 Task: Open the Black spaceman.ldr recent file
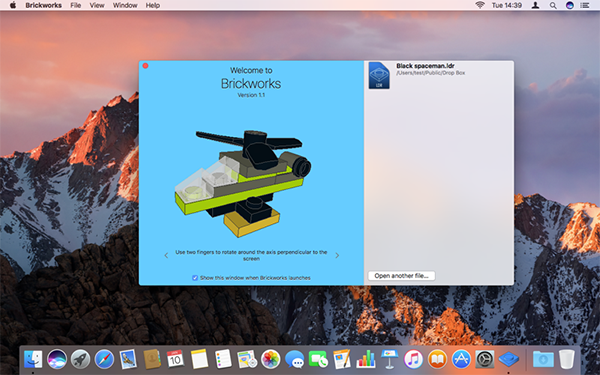pos(439,76)
